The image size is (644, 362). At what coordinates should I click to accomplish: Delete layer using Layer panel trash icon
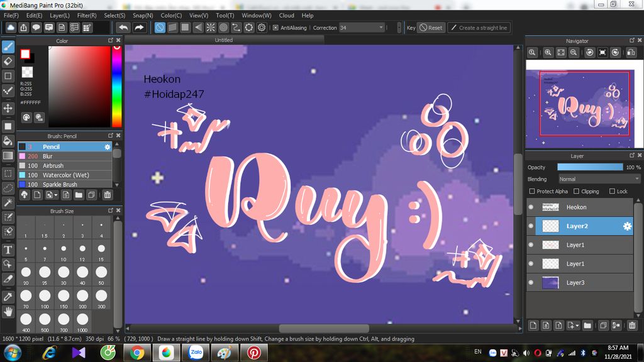click(x=632, y=326)
